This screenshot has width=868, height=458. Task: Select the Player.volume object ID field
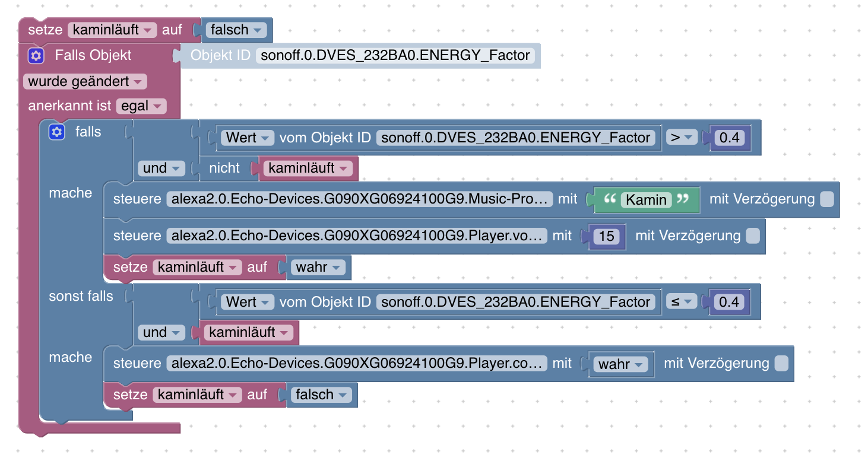tap(357, 236)
